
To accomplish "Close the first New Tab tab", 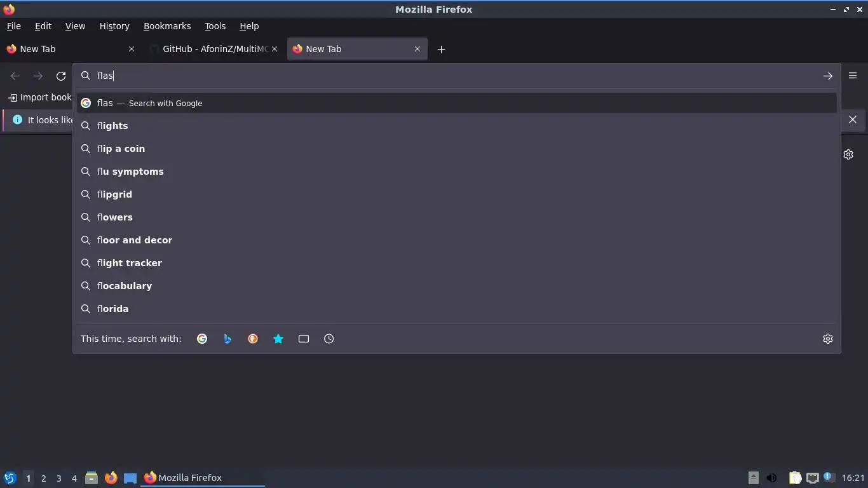I will [132, 49].
